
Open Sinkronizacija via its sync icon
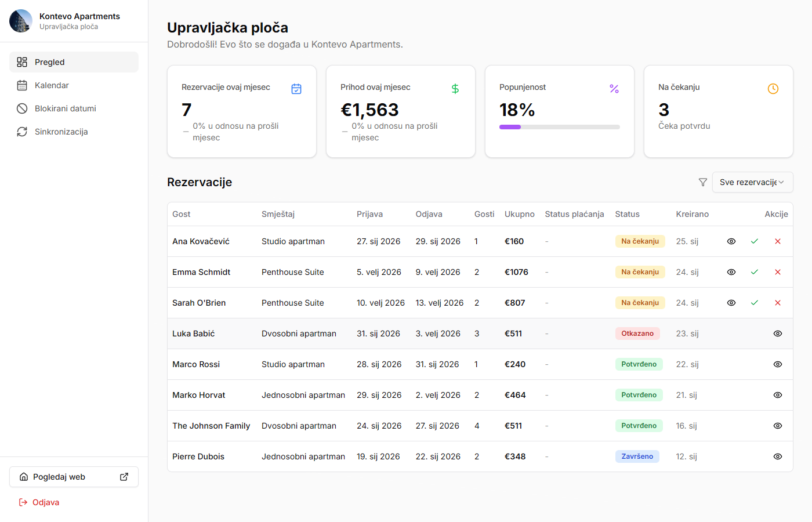(22, 131)
